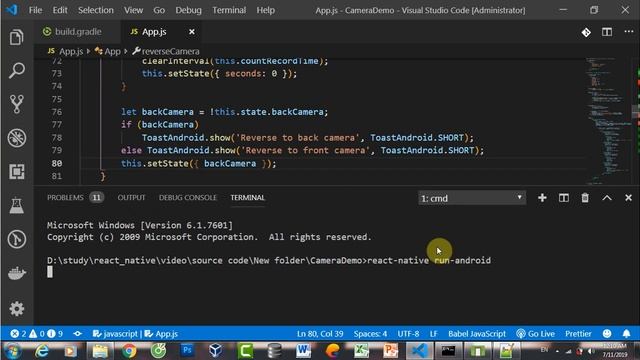Viewport: 640px width, 360px height.
Task: Close the App.js editor tab
Action: click(191, 32)
